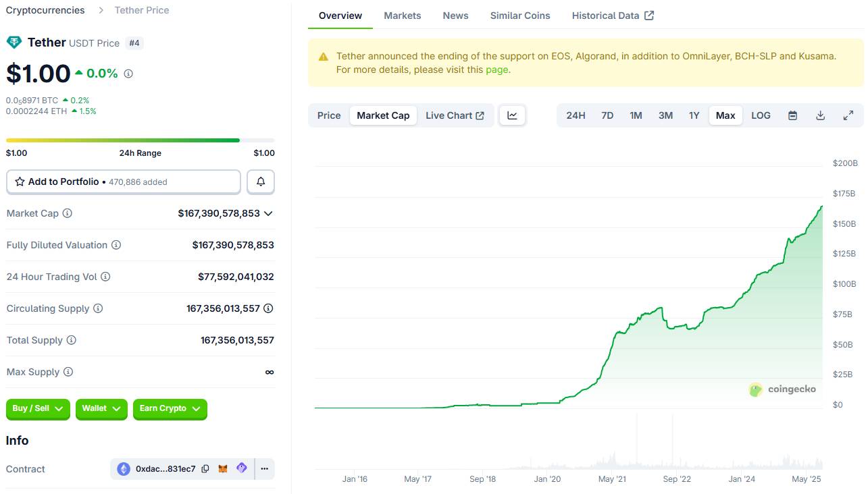Open Market Cap info icon

[x=68, y=213]
